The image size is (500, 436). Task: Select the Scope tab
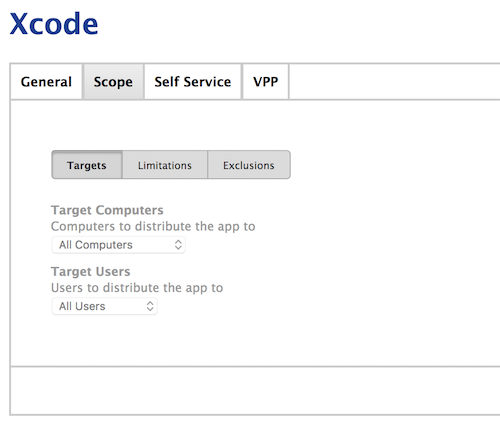[x=113, y=82]
